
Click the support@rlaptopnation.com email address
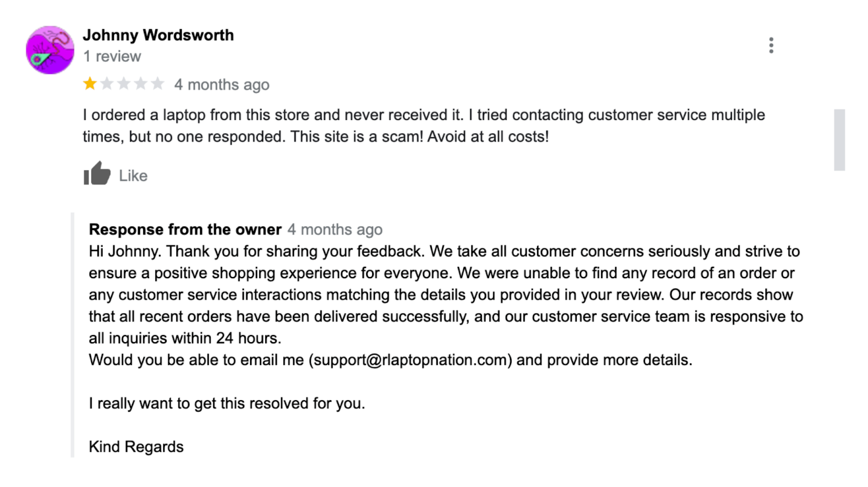click(410, 360)
